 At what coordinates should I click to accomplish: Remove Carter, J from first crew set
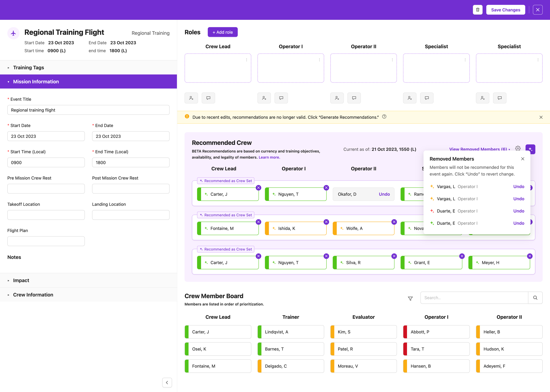[x=258, y=188]
